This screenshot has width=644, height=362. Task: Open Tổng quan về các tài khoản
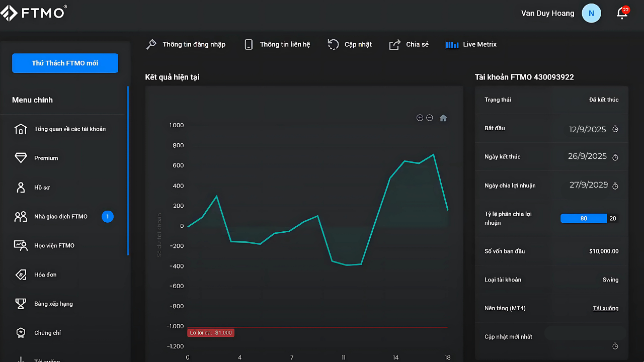point(69,129)
